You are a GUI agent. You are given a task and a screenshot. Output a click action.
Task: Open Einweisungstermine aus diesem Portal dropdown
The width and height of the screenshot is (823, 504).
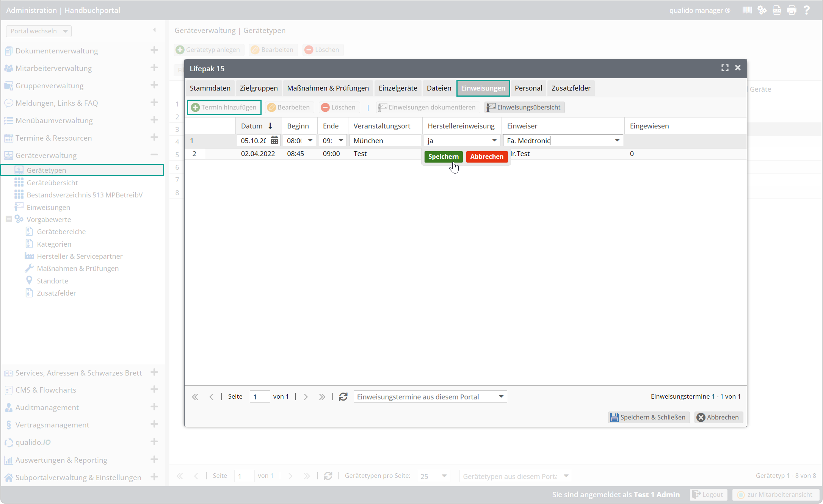point(501,396)
